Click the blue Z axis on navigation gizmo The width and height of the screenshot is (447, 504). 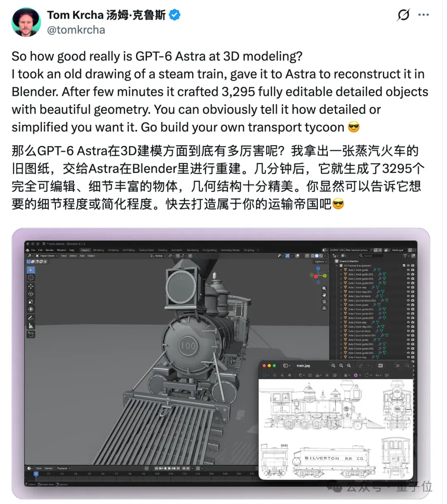click(318, 268)
